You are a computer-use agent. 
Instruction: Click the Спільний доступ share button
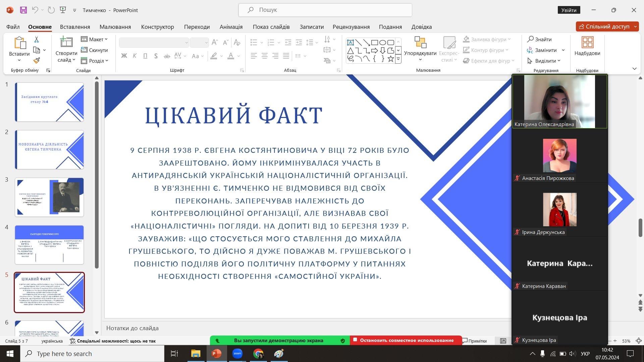pyautogui.click(x=607, y=26)
